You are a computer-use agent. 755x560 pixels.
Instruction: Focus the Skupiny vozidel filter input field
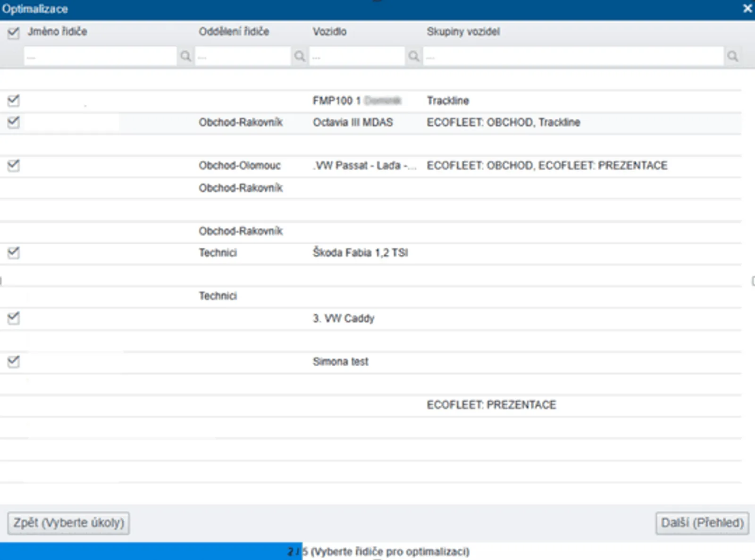tap(573, 57)
